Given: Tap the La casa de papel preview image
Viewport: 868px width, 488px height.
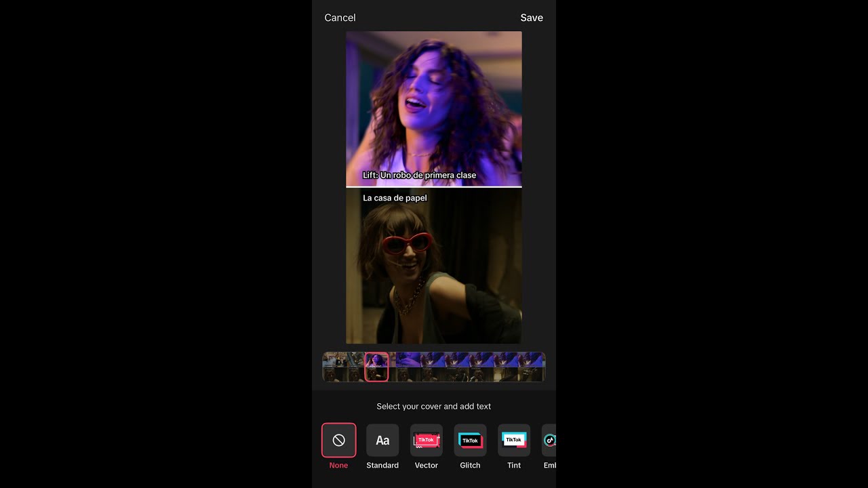Looking at the screenshot, I should tap(433, 268).
